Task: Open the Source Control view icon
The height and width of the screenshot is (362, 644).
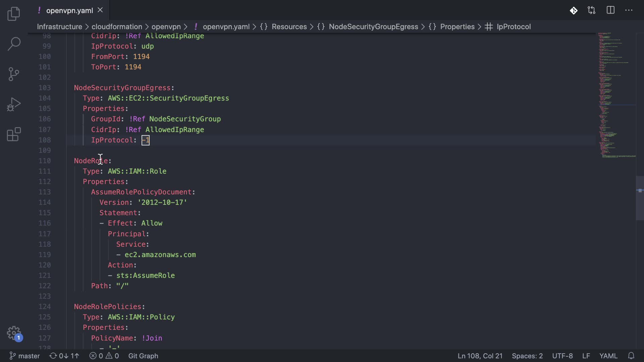Action: [14, 74]
